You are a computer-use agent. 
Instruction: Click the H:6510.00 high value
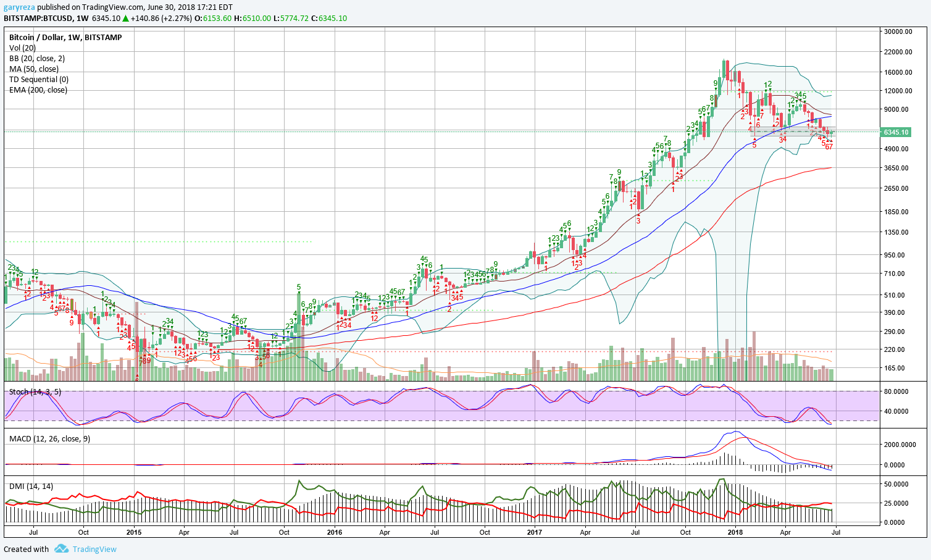[253, 19]
